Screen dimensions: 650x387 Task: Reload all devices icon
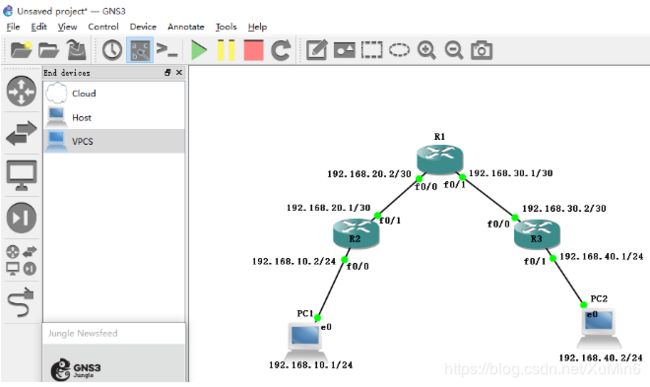pyautogui.click(x=281, y=50)
